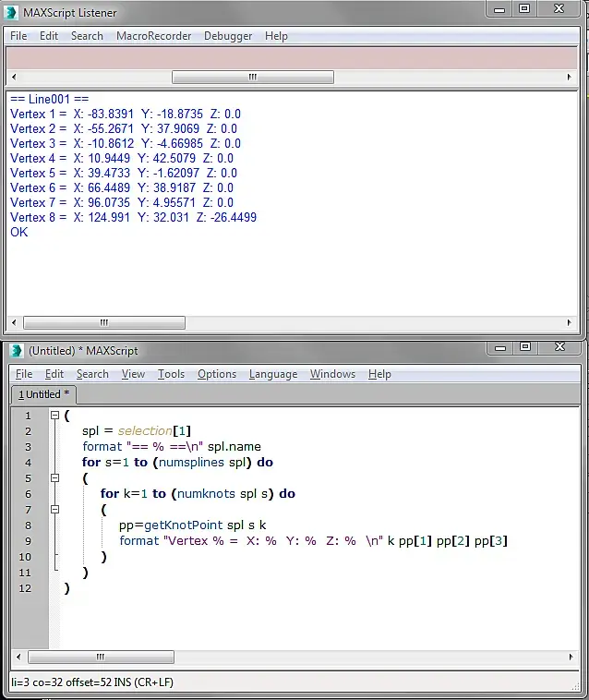The width and height of the screenshot is (589, 700).
Task: Click macro recorder pane horizontal scrollbar thumb
Action: (x=253, y=77)
